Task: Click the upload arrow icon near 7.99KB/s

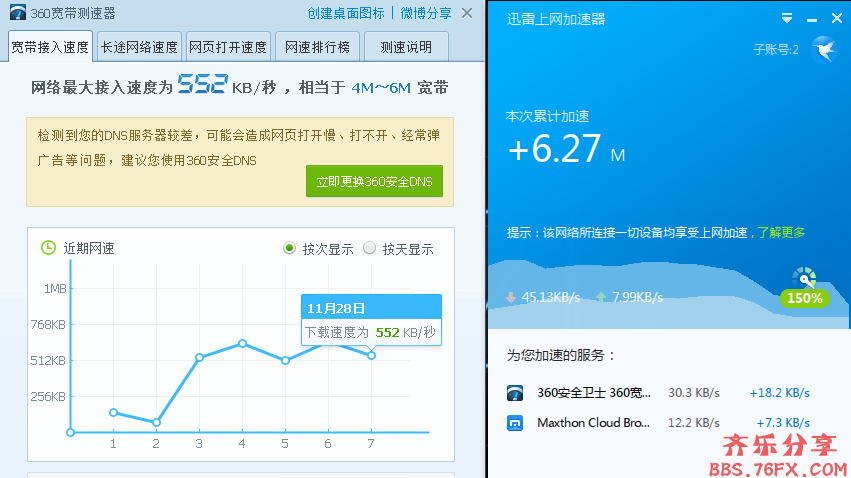Action: tap(601, 297)
